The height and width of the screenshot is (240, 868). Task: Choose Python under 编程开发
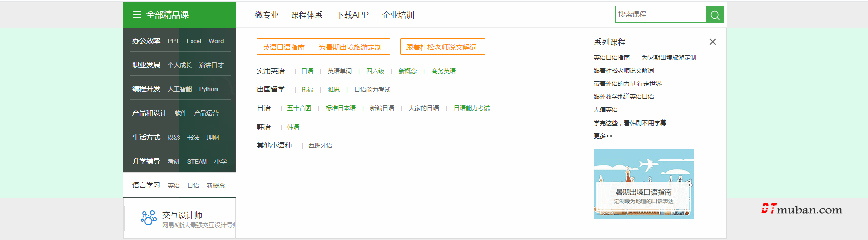coord(208,89)
